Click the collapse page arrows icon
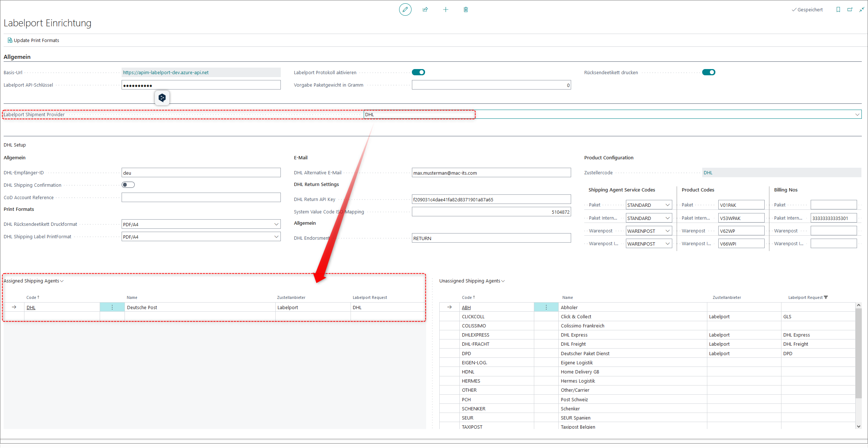This screenshot has height=448, width=868. (861, 10)
